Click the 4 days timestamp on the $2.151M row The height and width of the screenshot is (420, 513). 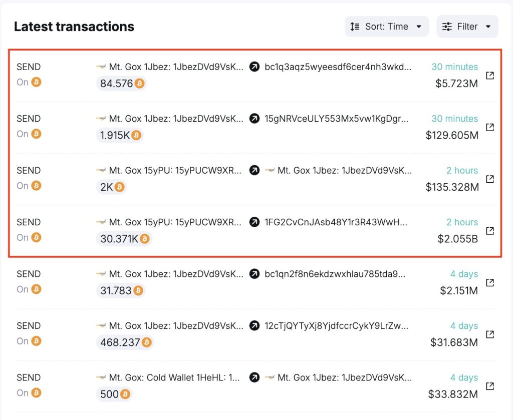click(x=464, y=274)
